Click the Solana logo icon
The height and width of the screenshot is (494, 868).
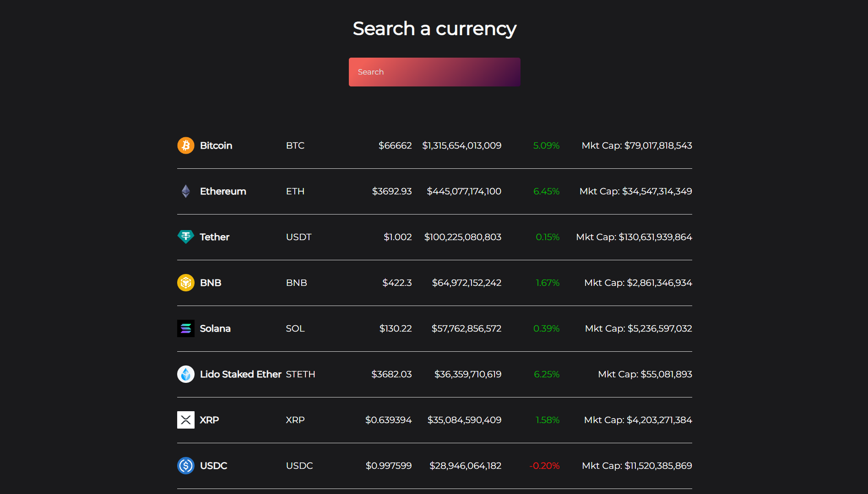click(x=186, y=328)
